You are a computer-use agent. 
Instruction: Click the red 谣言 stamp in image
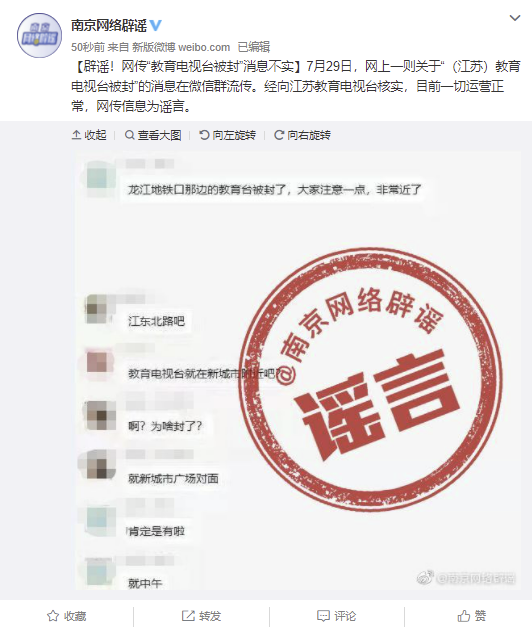[x=372, y=380]
